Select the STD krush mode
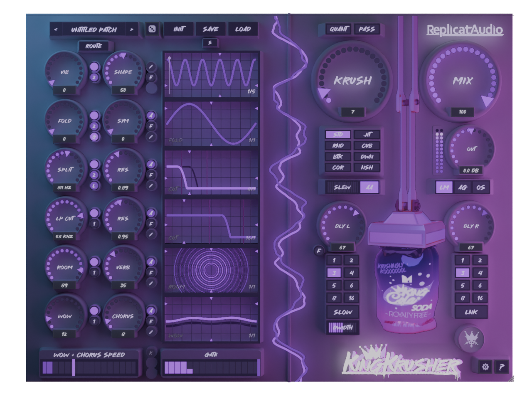 [x=338, y=134]
